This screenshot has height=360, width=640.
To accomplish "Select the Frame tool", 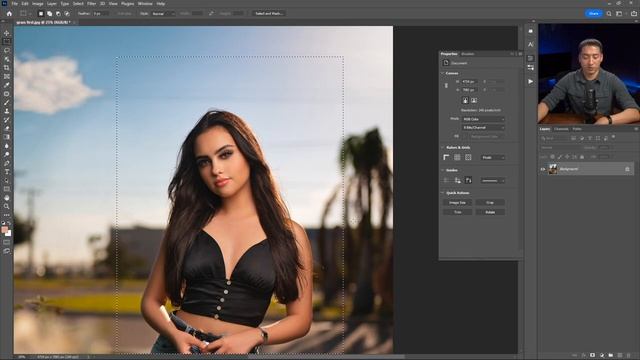I will [x=7, y=76].
